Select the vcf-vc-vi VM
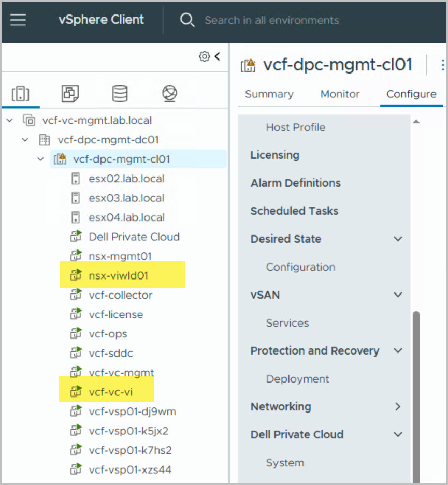 click(110, 392)
